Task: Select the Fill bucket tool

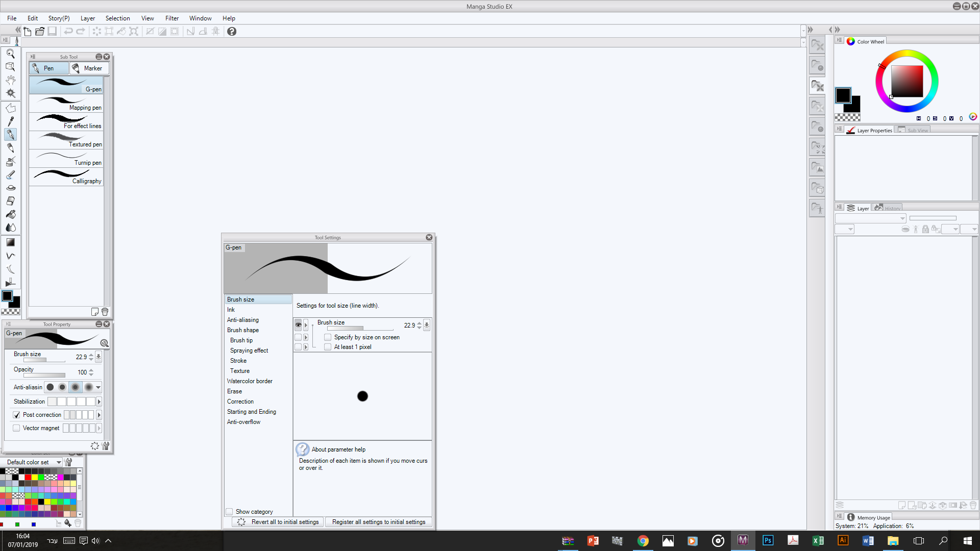Action: (10, 214)
